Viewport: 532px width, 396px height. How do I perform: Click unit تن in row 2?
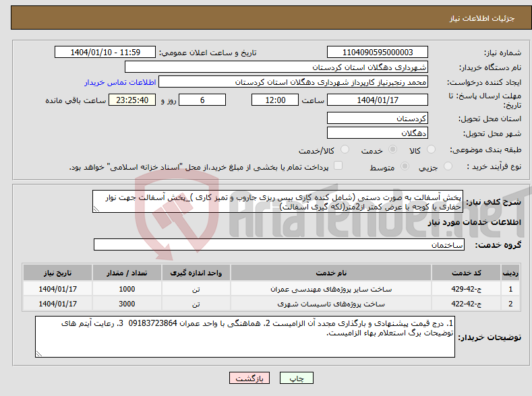196,304
